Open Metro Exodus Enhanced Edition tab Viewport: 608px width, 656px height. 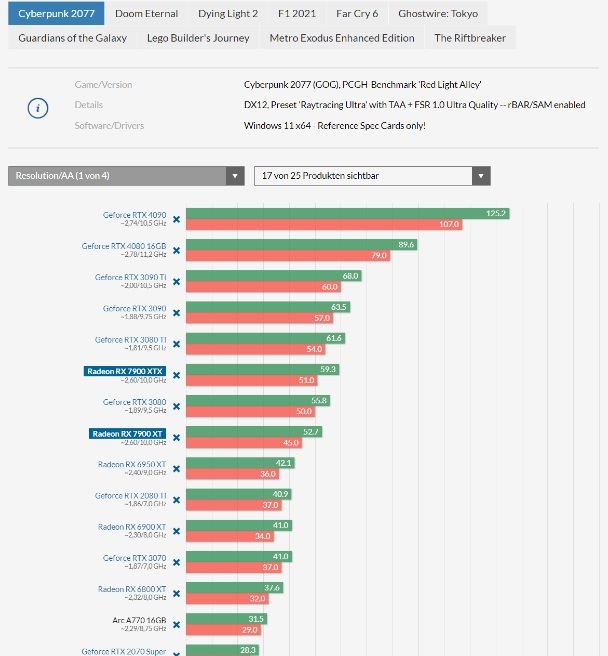pyautogui.click(x=342, y=38)
